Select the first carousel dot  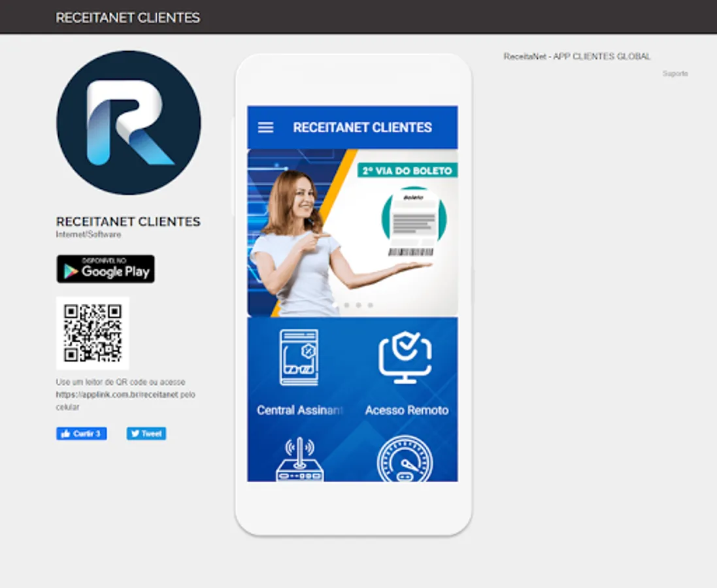(x=335, y=305)
